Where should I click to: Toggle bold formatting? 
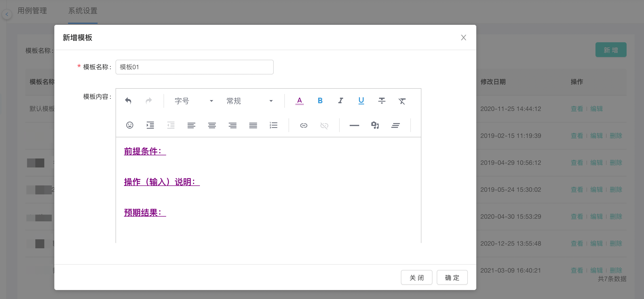point(320,101)
